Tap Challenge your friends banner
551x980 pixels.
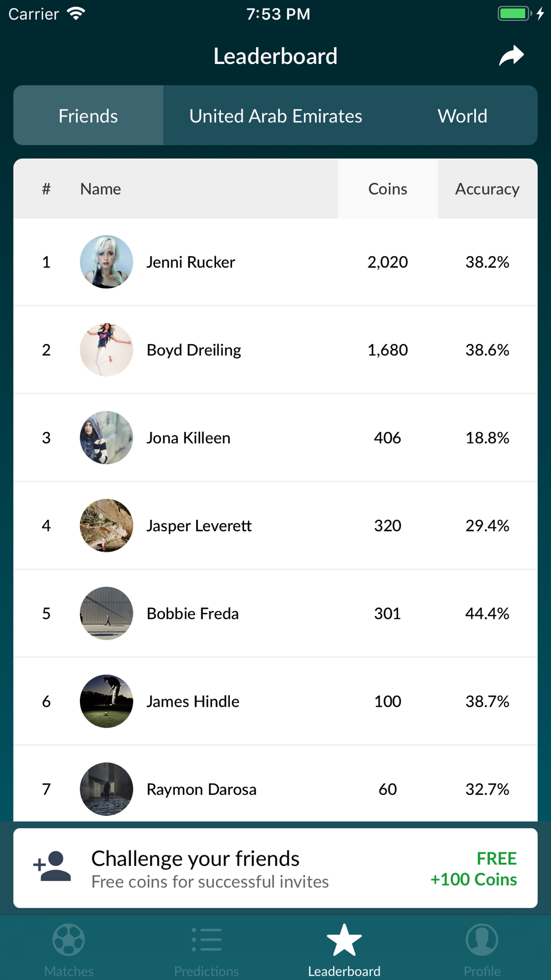coord(275,868)
